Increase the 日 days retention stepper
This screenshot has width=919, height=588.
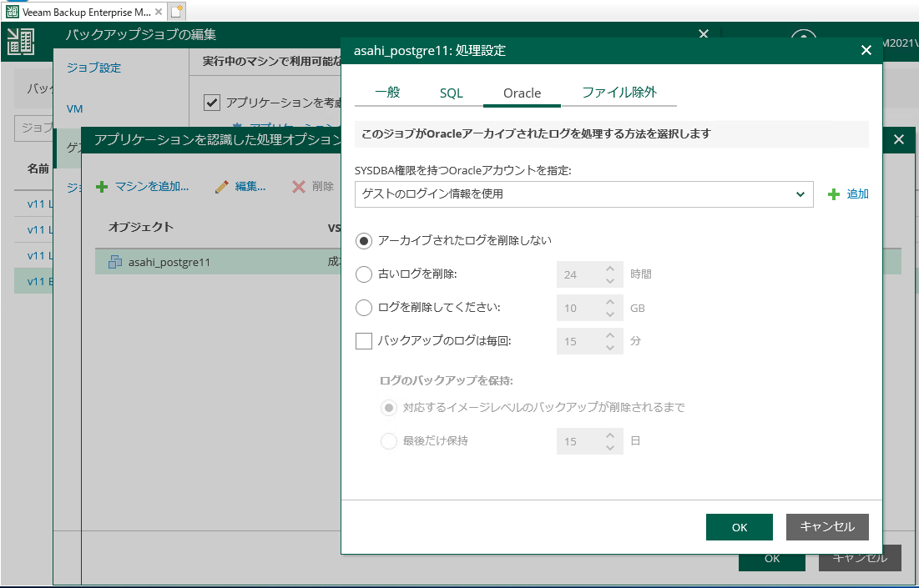pos(610,435)
